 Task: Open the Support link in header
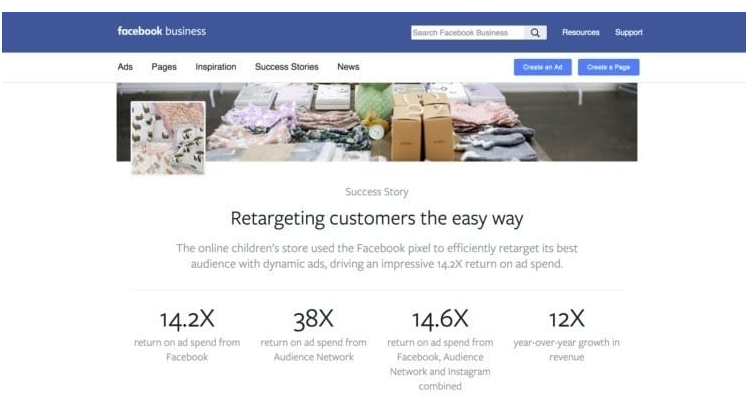pos(628,32)
